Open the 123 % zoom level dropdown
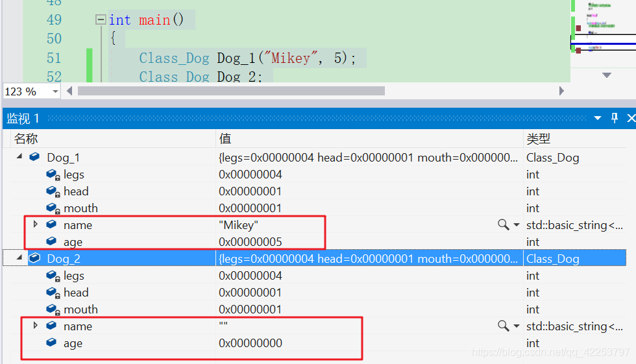Screen dimensions: 636x364 click(x=55, y=91)
